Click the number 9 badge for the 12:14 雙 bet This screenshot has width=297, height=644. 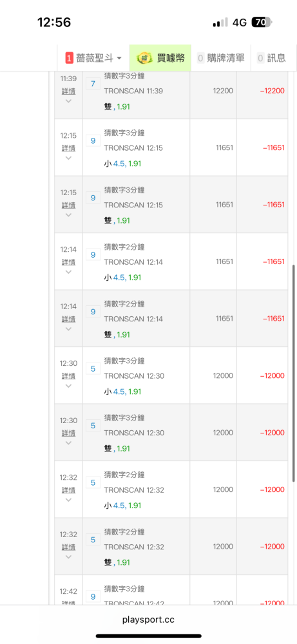93,312
